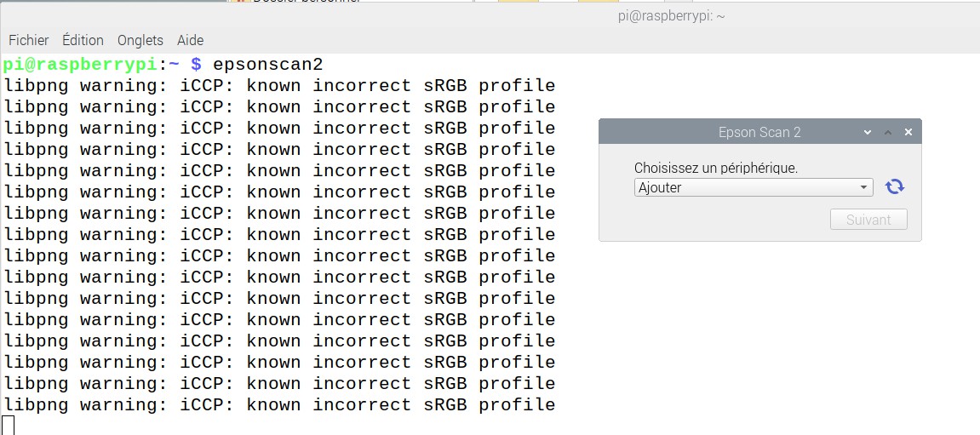Click the green pi@raspberrypi prompt text
This screenshot has width=980, height=435.
point(80,65)
